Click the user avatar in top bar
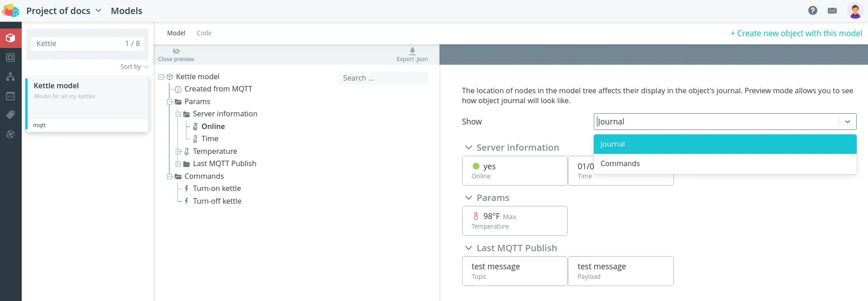The width and height of the screenshot is (868, 301). click(x=854, y=10)
